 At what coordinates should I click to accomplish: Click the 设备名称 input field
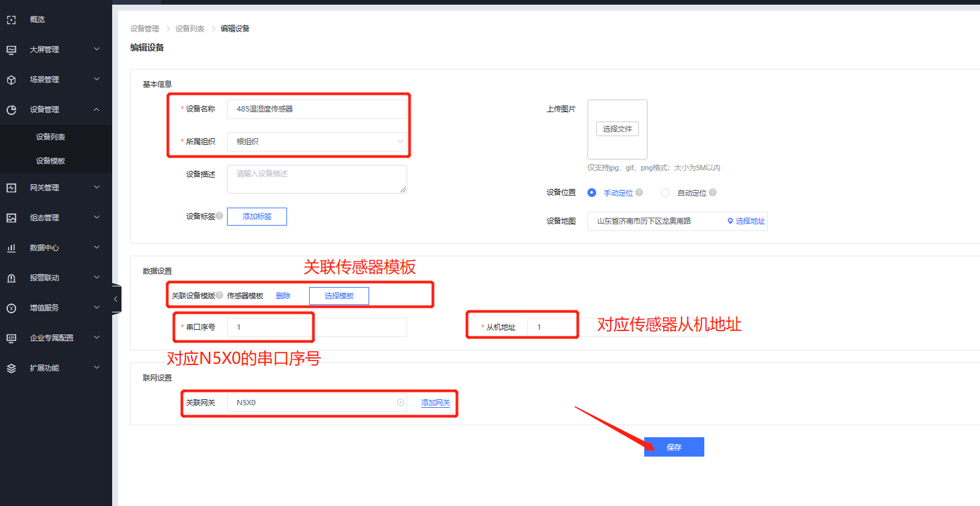click(316, 109)
